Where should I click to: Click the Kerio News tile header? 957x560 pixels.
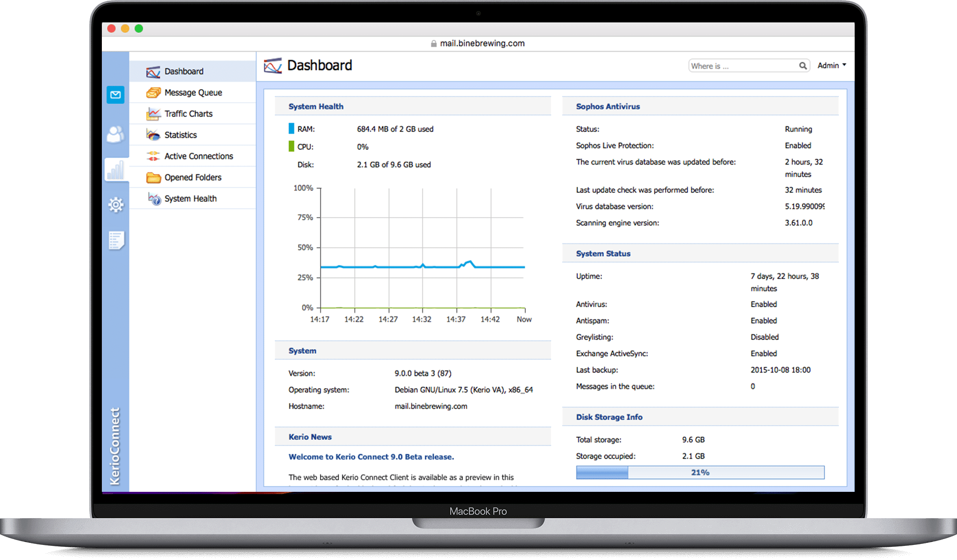pyautogui.click(x=413, y=437)
